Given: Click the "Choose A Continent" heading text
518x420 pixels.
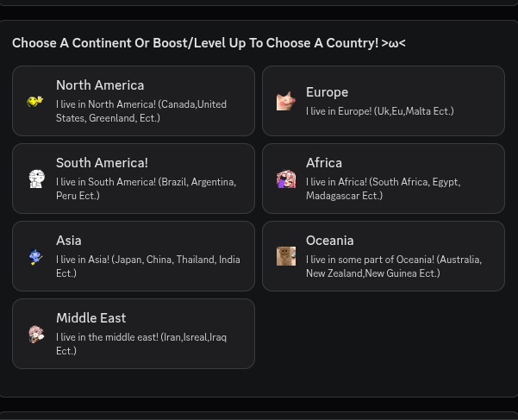Looking at the screenshot, I should pos(209,43).
